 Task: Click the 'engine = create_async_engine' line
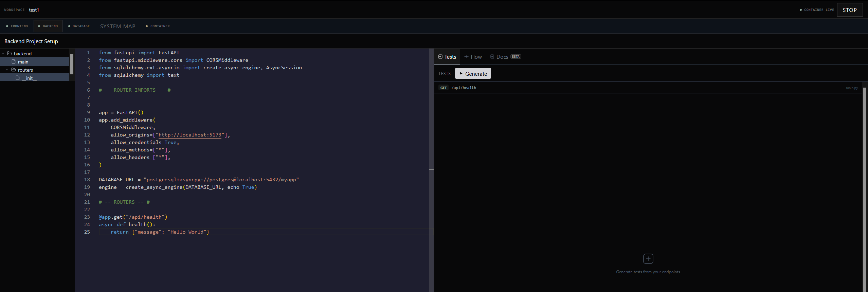click(178, 187)
